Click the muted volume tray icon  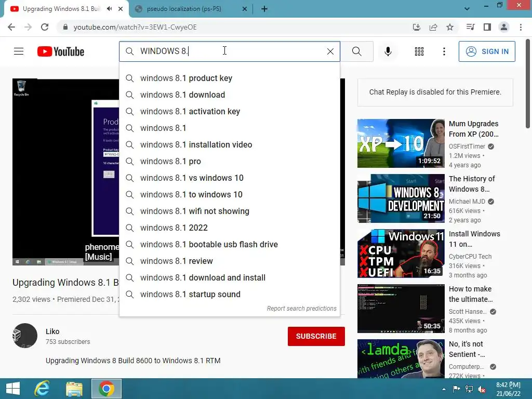482,389
